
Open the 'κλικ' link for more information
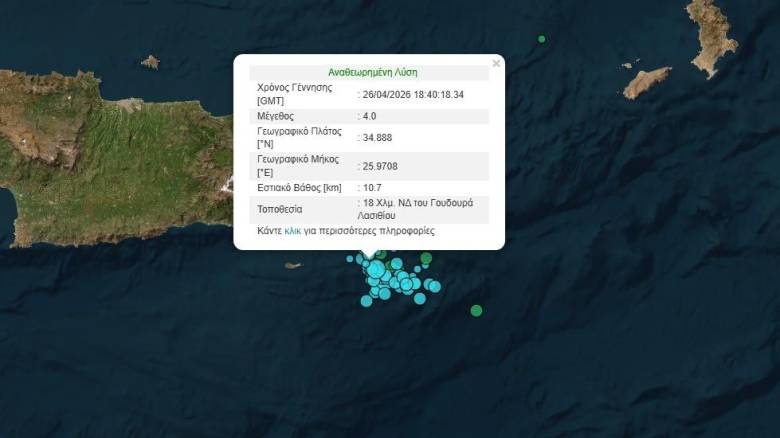292,231
